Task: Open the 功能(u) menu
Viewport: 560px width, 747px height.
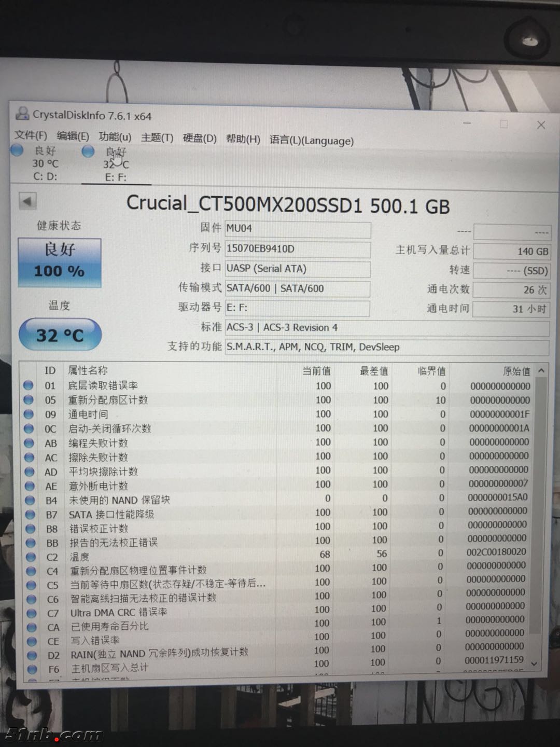Action: tap(115, 136)
